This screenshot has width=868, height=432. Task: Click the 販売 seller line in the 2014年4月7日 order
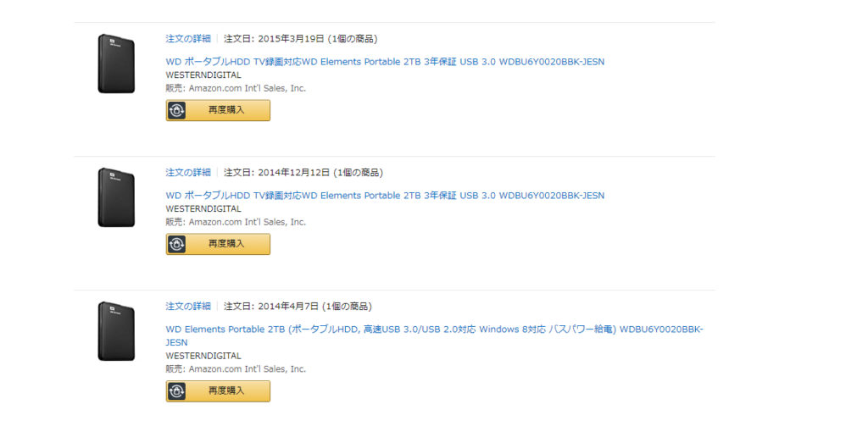coord(236,368)
